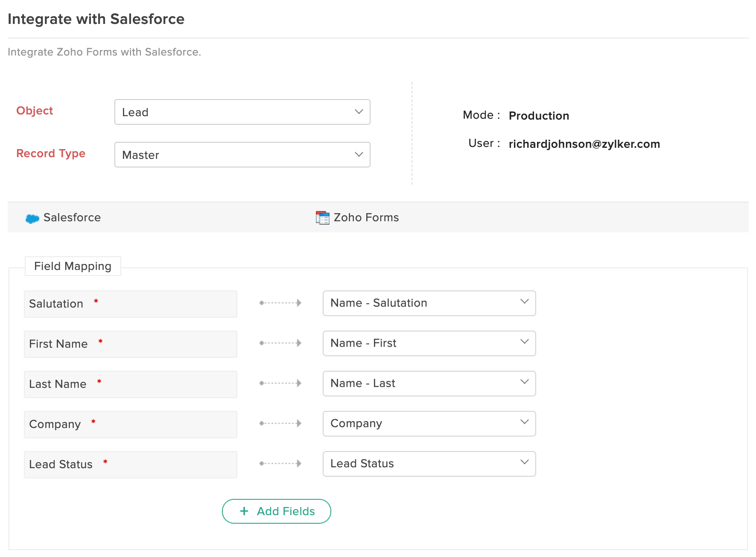The image size is (756, 557).
Task: Open the Company mapping dropdown
Action: (429, 423)
